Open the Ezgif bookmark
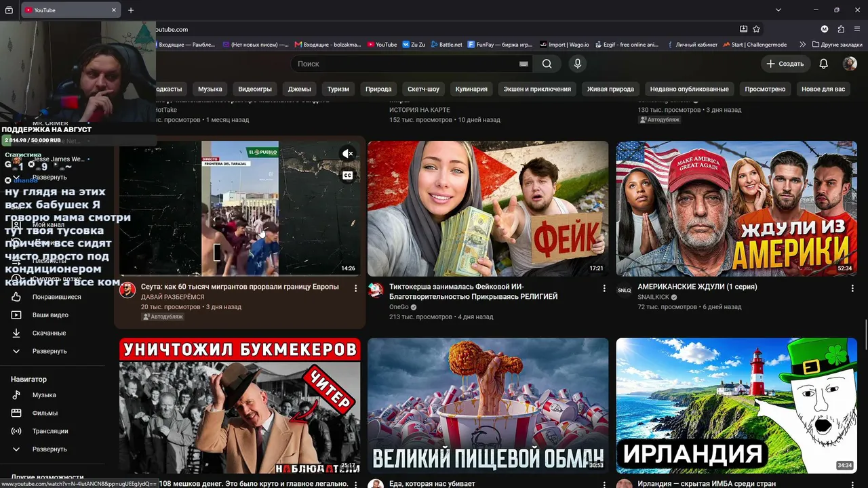The height and width of the screenshot is (488, 868). coord(626,45)
